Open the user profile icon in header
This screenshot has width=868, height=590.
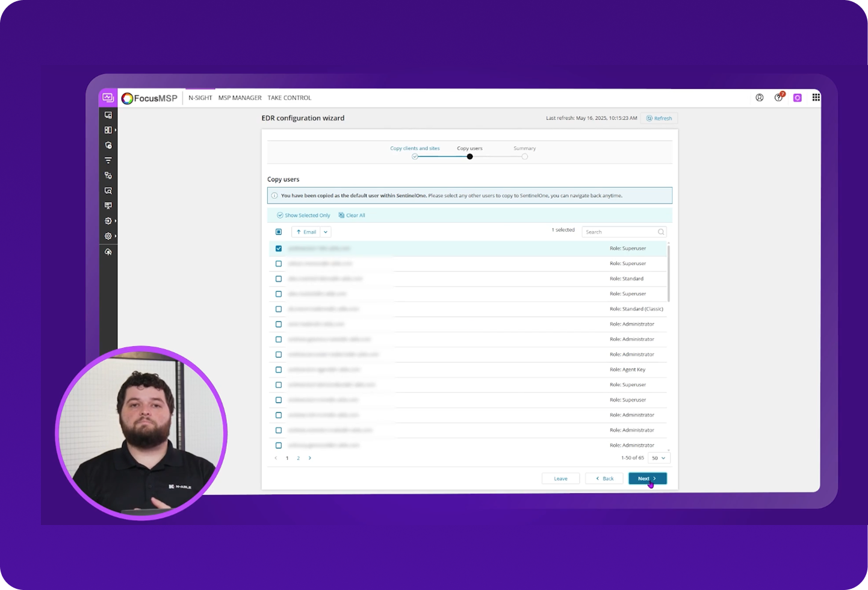point(759,98)
